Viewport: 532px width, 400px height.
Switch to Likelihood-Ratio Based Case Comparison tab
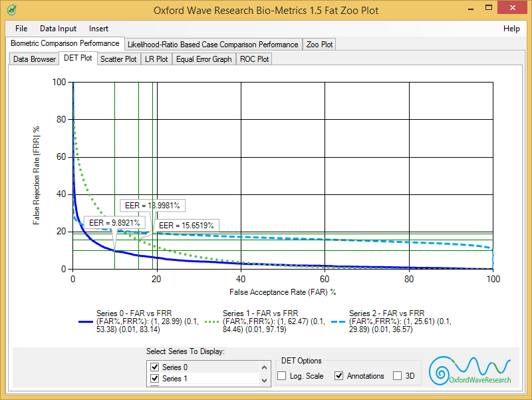213,45
